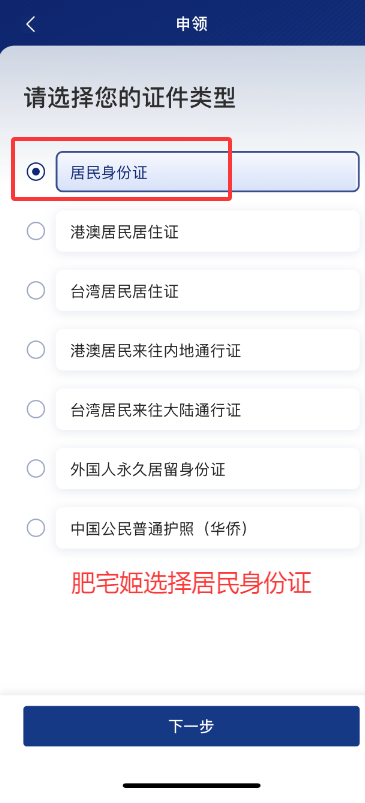365x803 pixels.
Task: Choose the 台湾居民来往大陆通行证 option box
Action: click(x=208, y=409)
